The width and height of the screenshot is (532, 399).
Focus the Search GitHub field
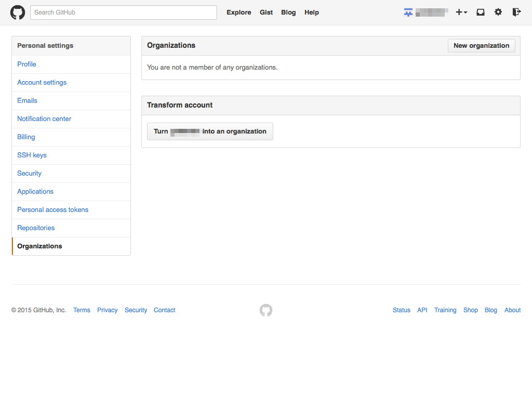coord(124,12)
